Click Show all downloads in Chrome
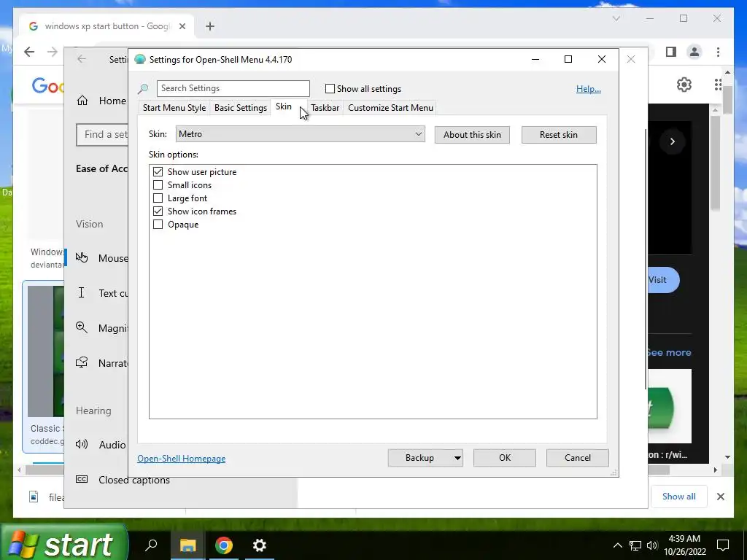747x560 pixels. pyautogui.click(x=679, y=496)
